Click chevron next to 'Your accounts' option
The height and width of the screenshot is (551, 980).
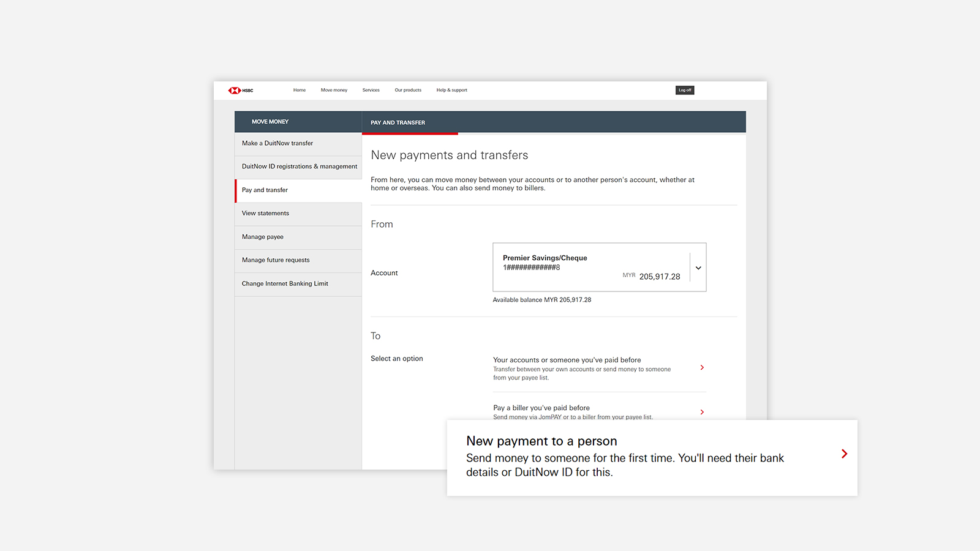tap(702, 367)
